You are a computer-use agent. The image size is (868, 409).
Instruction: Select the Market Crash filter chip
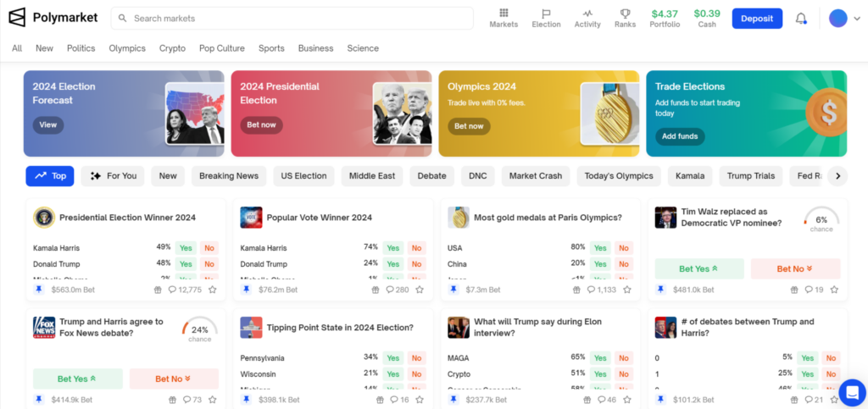(x=536, y=176)
